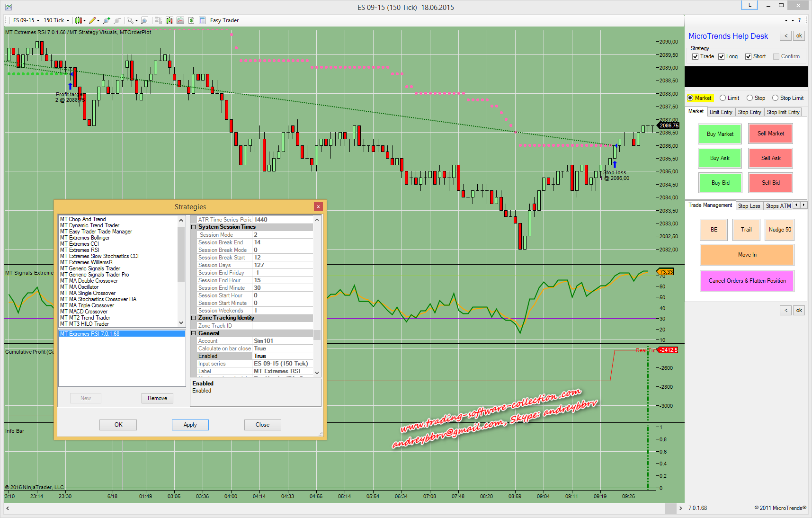This screenshot has width=812, height=518.
Task: Switch to the Stop Loss tab
Action: [x=749, y=205]
